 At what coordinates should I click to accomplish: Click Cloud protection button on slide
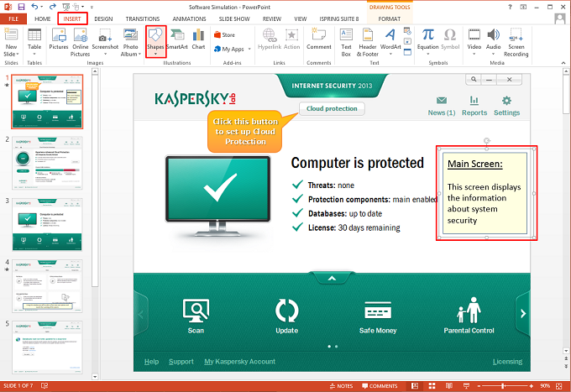tap(332, 108)
